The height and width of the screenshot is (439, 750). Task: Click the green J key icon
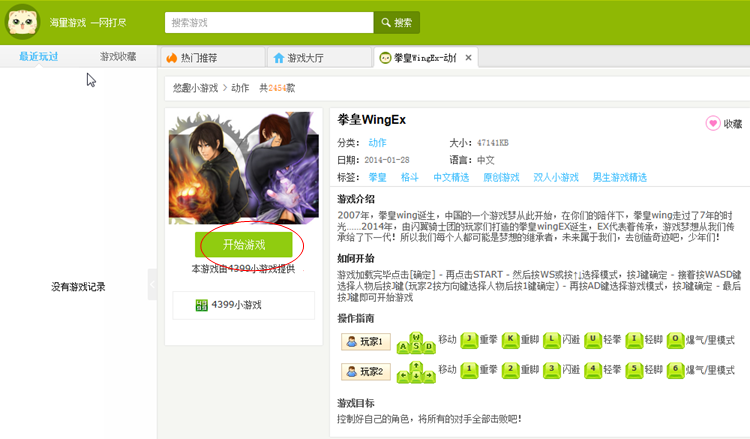click(x=469, y=340)
